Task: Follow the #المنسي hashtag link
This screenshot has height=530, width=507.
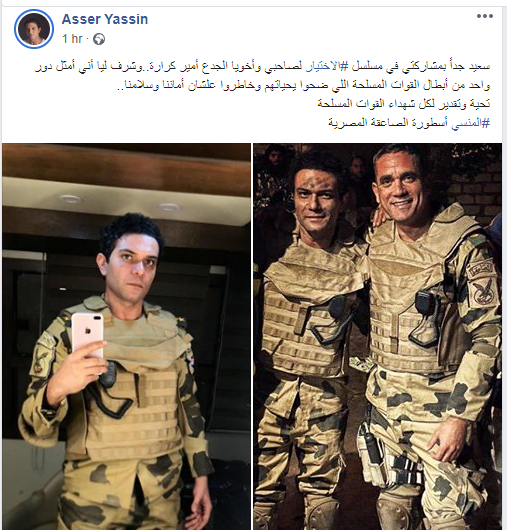Action: (x=471, y=123)
